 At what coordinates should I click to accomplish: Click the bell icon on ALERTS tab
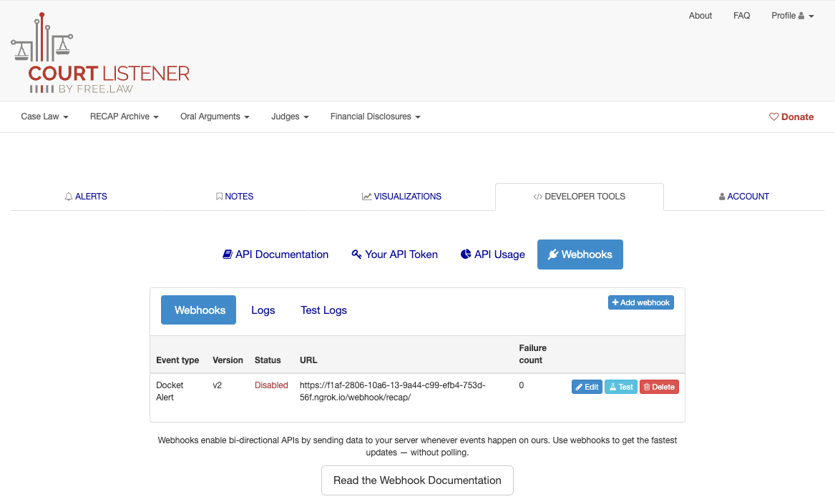(x=68, y=196)
